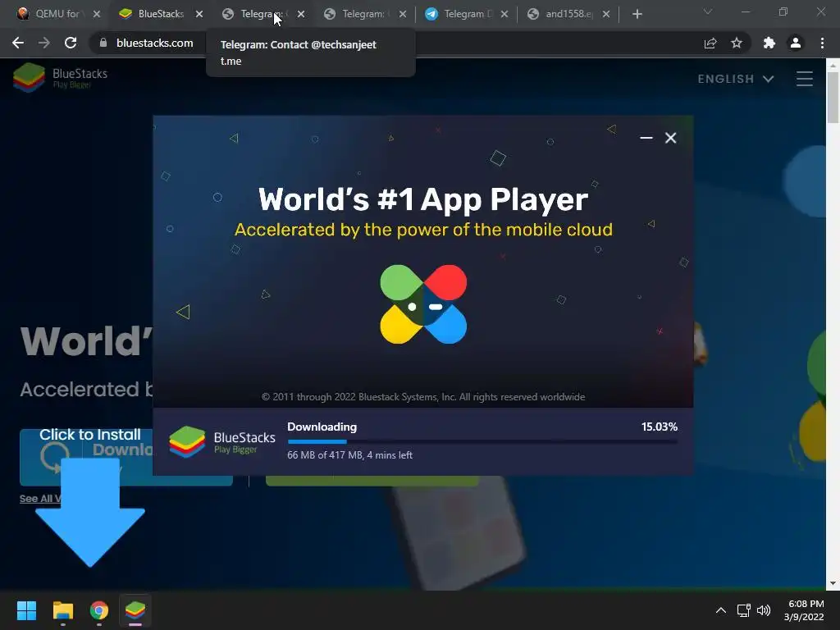
Task: Open the Windows Start menu
Action: click(26, 610)
